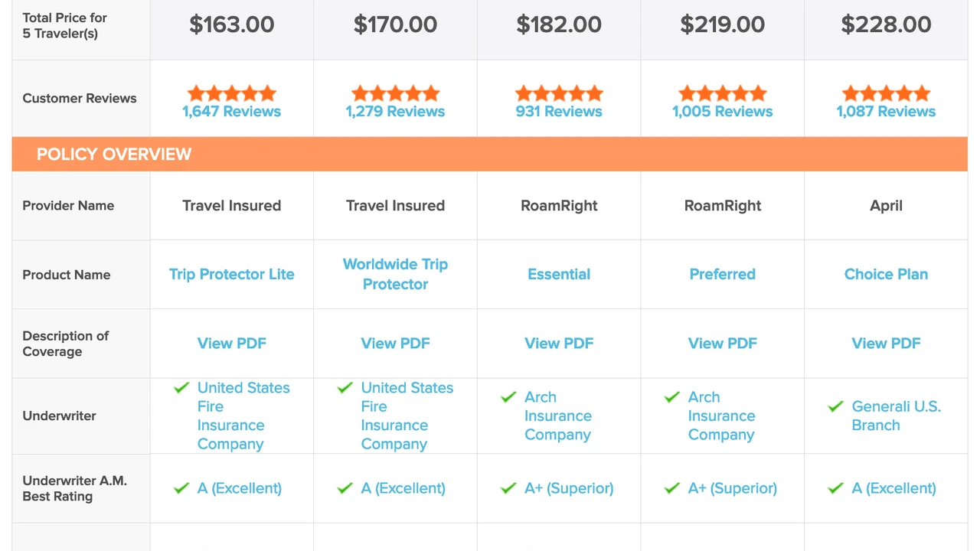Viewport: 980px width, 551px height.
Task: Click the POLICY OVERVIEW section header
Action: point(114,154)
